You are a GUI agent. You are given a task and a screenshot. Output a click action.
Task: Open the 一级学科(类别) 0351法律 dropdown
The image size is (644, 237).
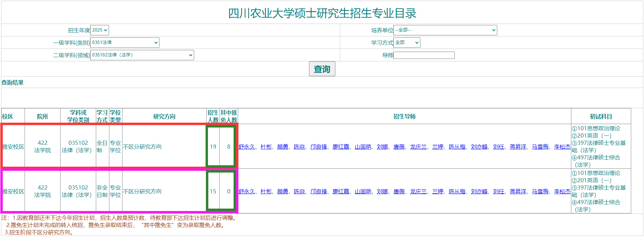coord(125,43)
